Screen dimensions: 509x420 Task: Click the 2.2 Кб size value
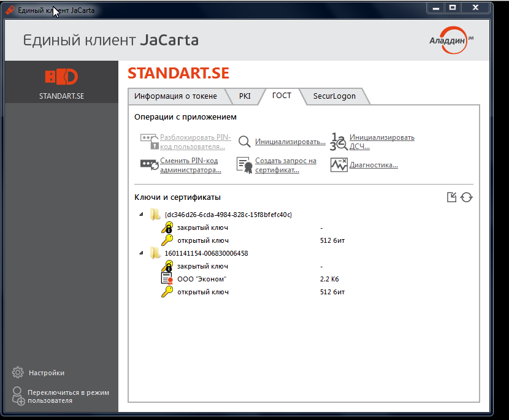[329, 279]
